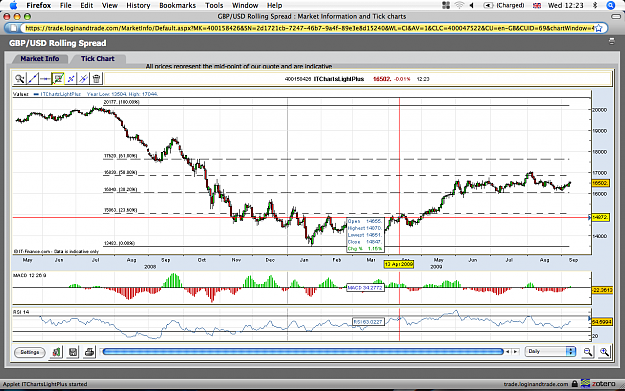This screenshot has height=391, width=625.
Task: Print the chart using printer icon
Action: 89,352
